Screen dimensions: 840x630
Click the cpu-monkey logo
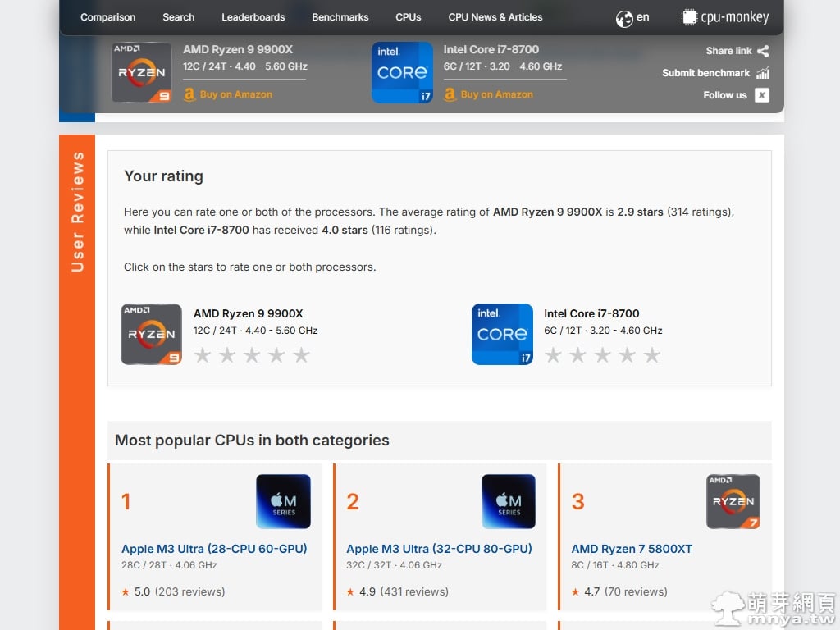coord(725,17)
